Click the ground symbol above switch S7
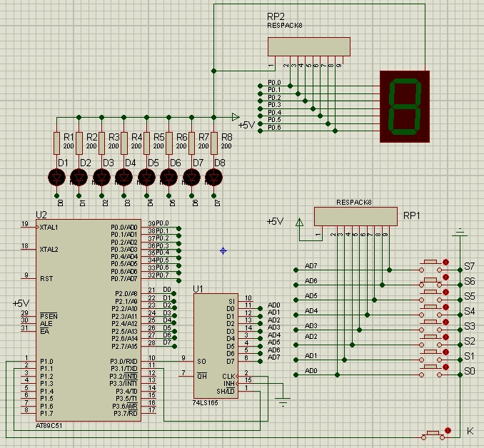Image resolution: width=484 pixels, height=448 pixels. point(460,233)
